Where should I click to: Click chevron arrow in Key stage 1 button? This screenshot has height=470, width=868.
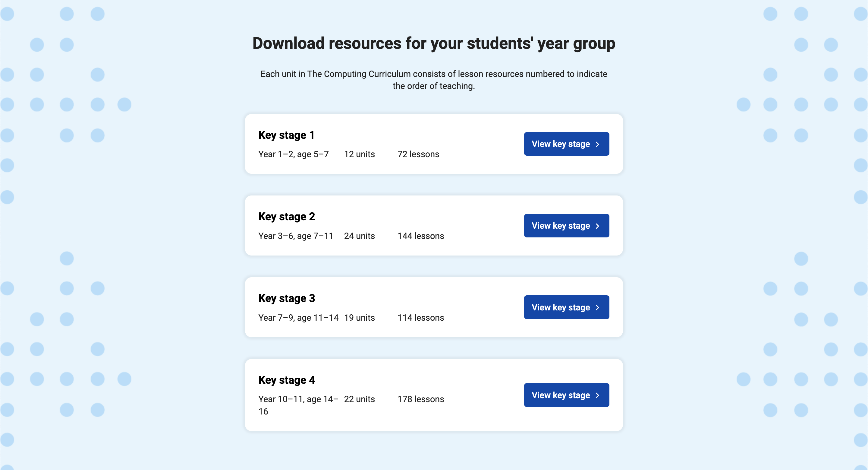click(597, 144)
